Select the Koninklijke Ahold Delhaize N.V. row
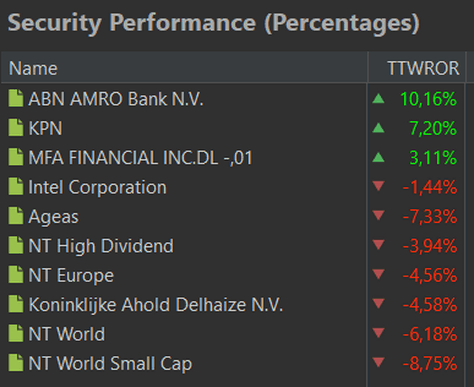This screenshot has height=387, width=474. tap(233, 304)
